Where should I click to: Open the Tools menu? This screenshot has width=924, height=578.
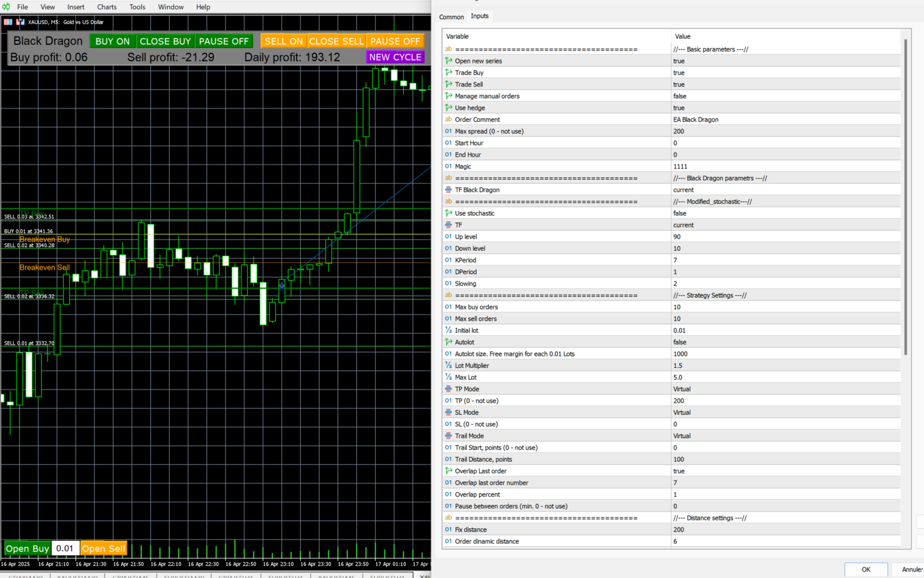137,7
